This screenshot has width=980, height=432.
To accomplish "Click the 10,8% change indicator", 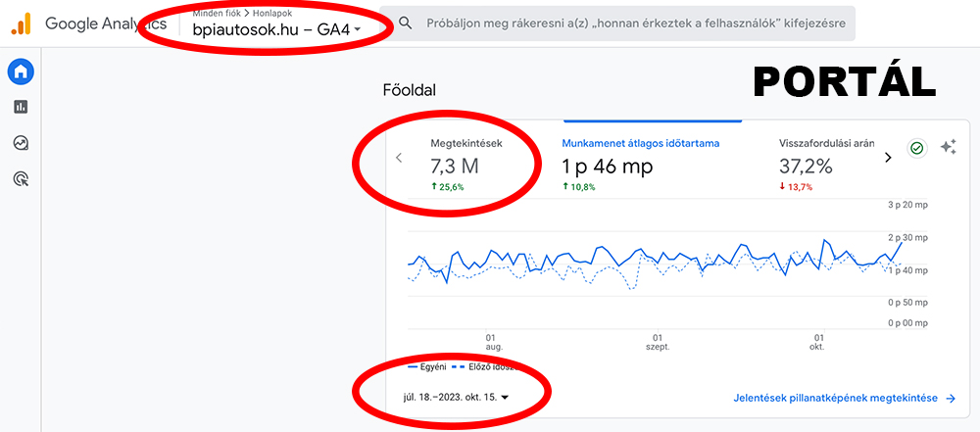I will (579, 187).
